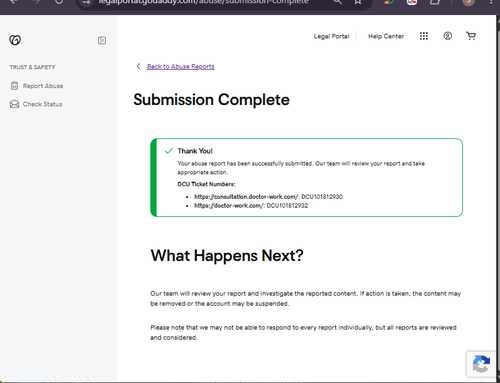The height and width of the screenshot is (383, 500).
Task: Open Report Abuse in sidebar
Action: pyautogui.click(x=43, y=86)
